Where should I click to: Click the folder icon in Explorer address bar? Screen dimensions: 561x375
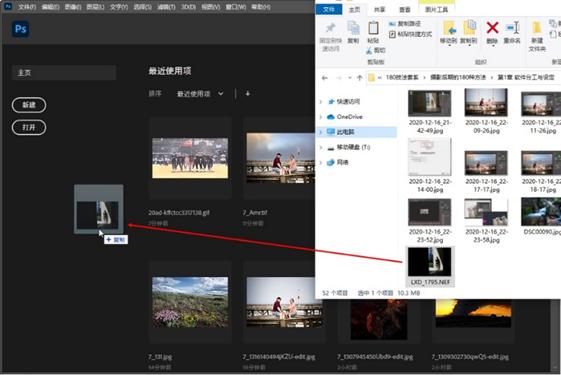[371, 77]
